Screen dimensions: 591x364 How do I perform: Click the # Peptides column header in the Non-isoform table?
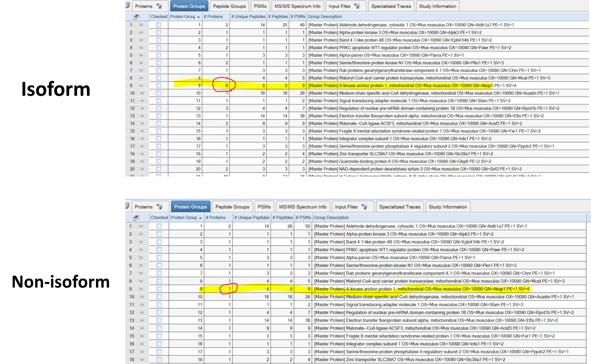282,218
